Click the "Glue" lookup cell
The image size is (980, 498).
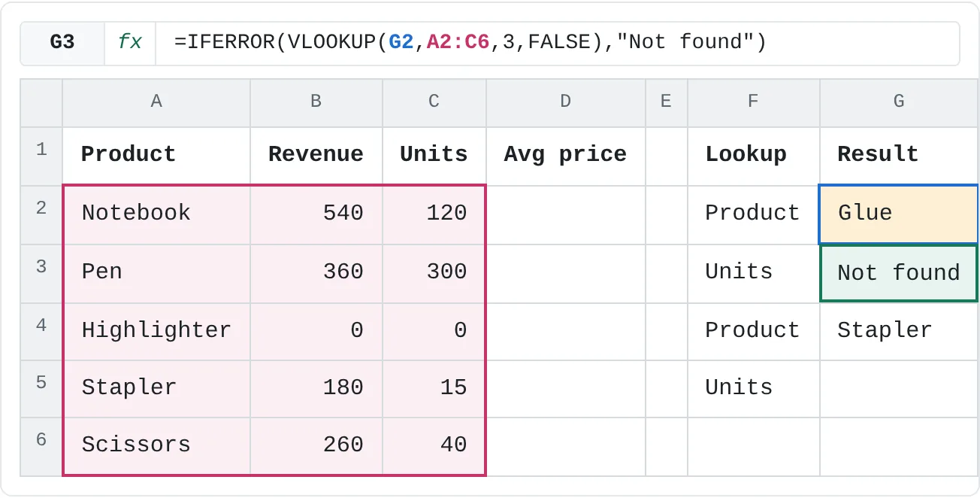point(900,215)
